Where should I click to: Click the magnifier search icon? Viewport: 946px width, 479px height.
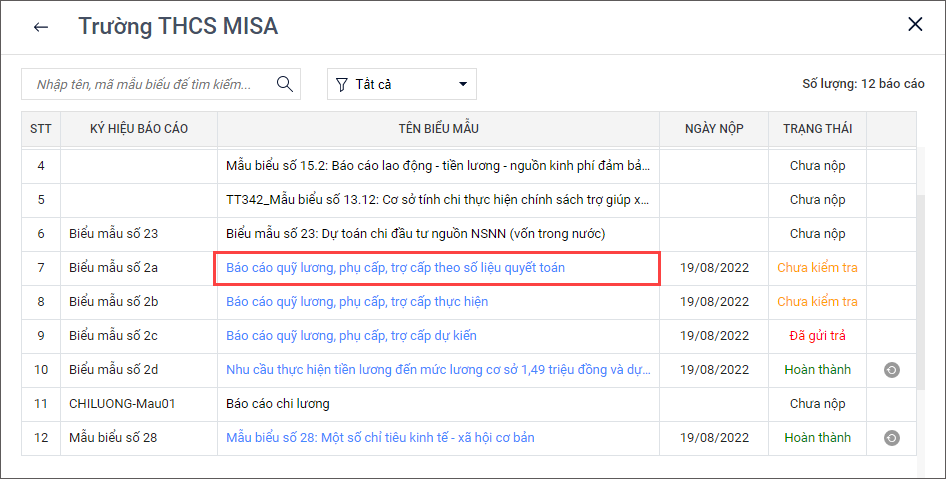284,84
